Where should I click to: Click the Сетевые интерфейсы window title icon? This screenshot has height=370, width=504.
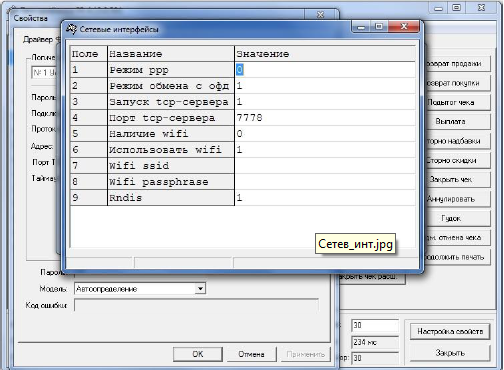tap(71, 29)
